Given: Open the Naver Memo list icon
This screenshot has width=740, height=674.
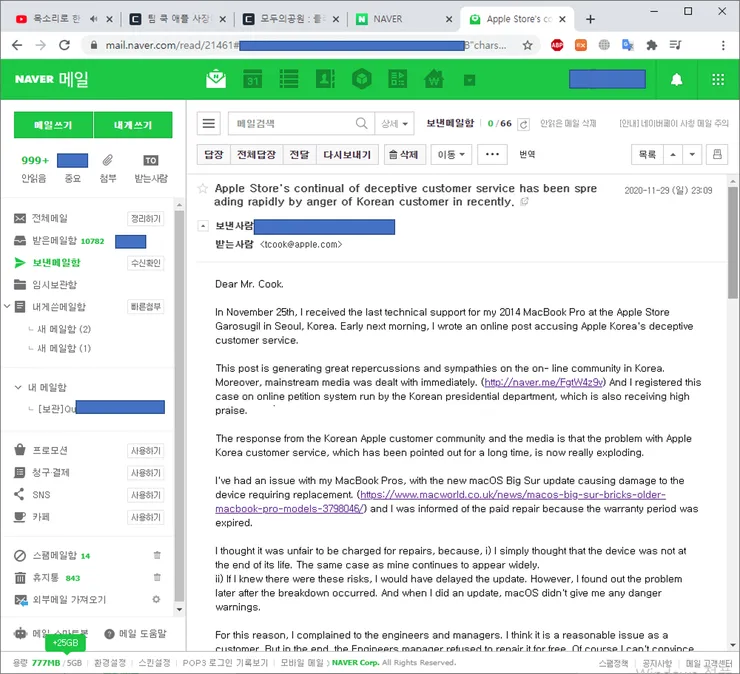Looking at the screenshot, I should 289,79.
